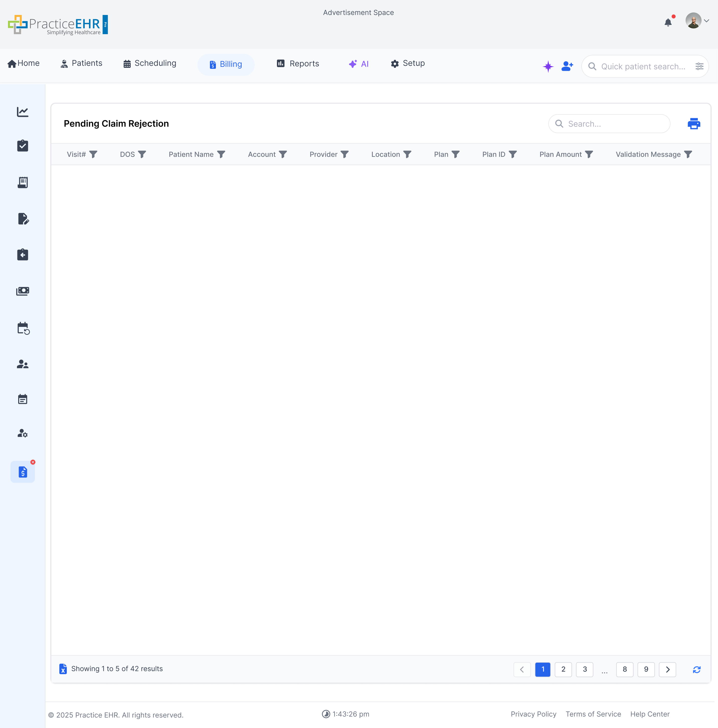Select the tasks checklist icon in sidebar
The height and width of the screenshot is (728, 718).
point(23,146)
